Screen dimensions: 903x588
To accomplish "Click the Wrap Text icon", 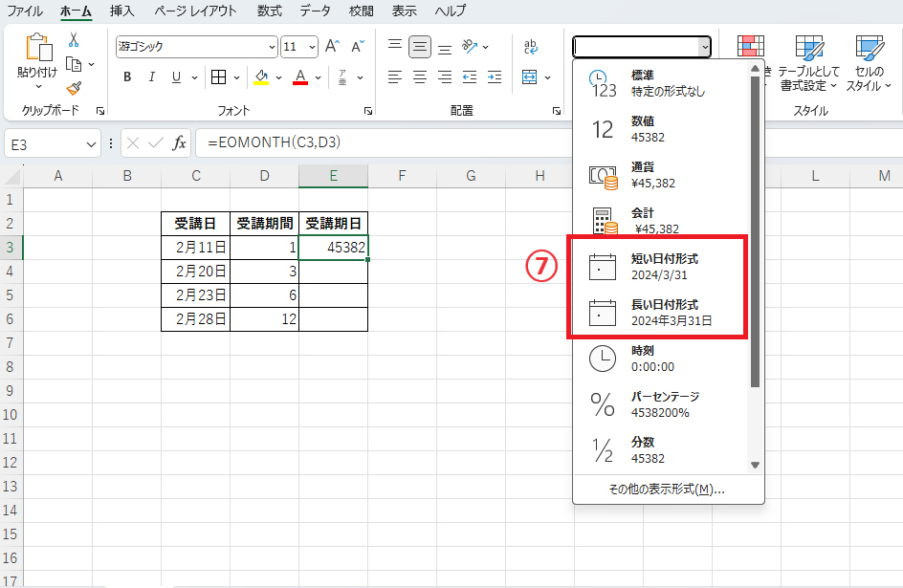I will (531, 46).
